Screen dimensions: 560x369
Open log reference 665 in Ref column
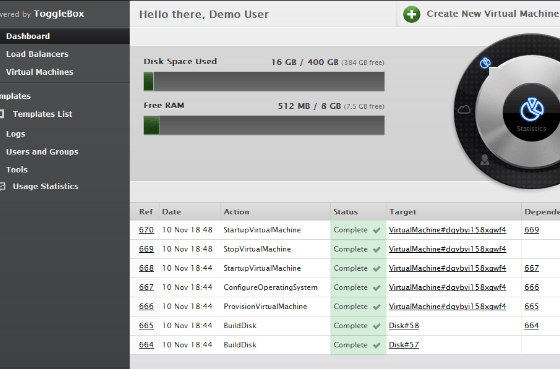[146, 325]
